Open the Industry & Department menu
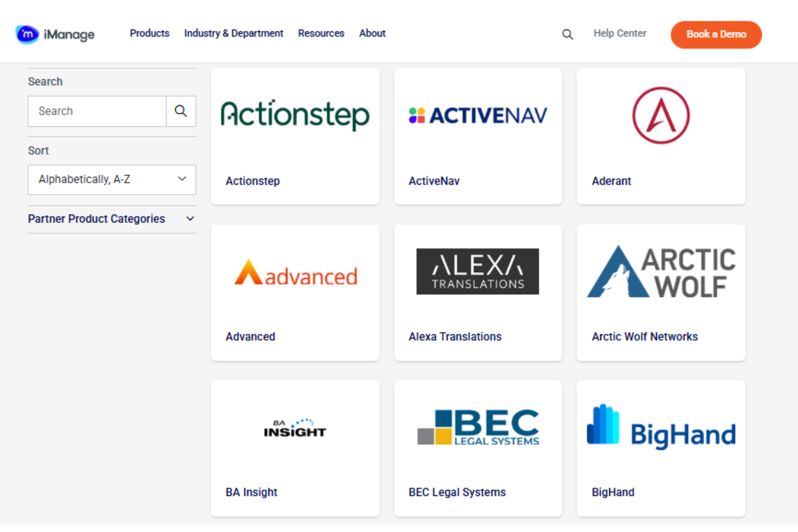798x532 pixels. click(233, 33)
